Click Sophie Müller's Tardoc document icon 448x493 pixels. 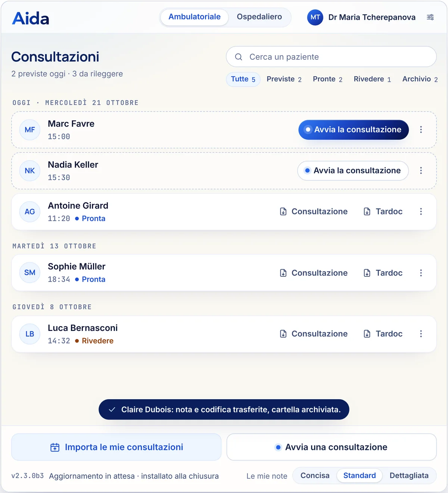point(367,273)
